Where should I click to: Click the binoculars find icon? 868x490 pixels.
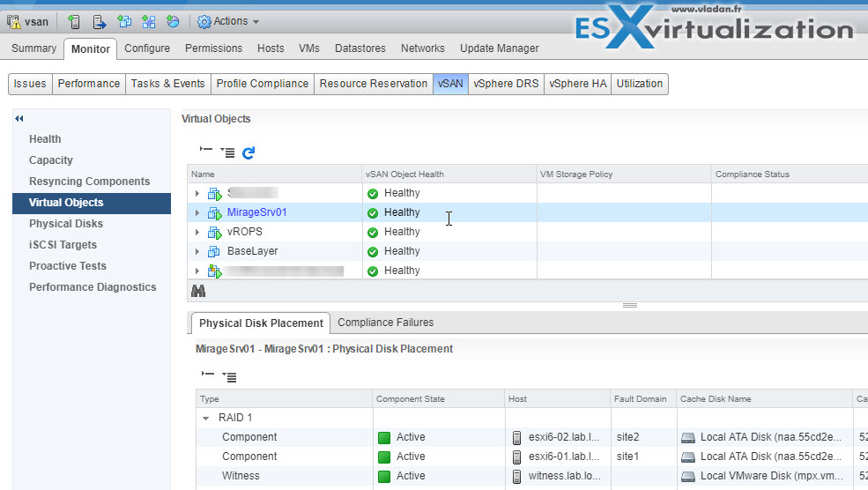click(198, 291)
